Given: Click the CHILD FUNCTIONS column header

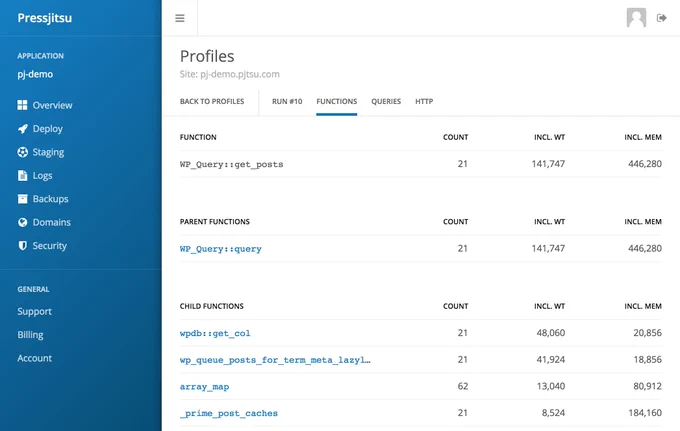Looking at the screenshot, I should pyautogui.click(x=212, y=306).
